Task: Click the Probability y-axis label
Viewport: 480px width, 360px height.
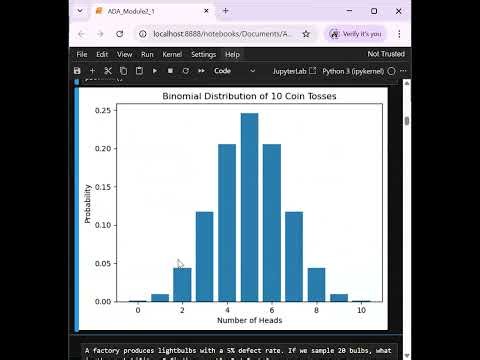Action: [87, 204]
